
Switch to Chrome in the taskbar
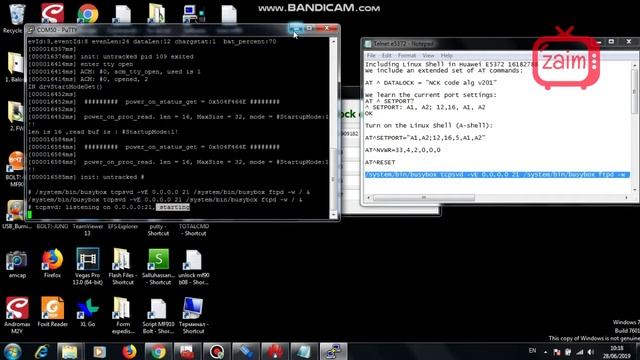[158, 351]
